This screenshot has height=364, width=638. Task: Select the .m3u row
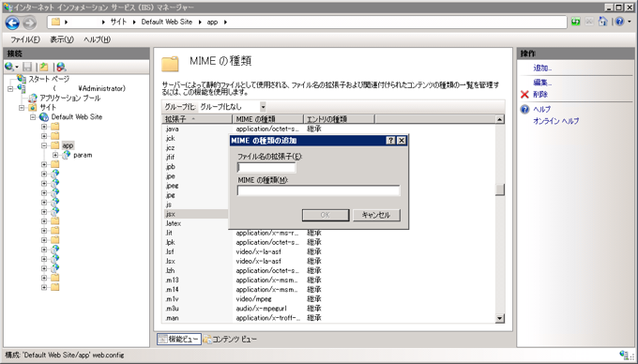(328, 309)
